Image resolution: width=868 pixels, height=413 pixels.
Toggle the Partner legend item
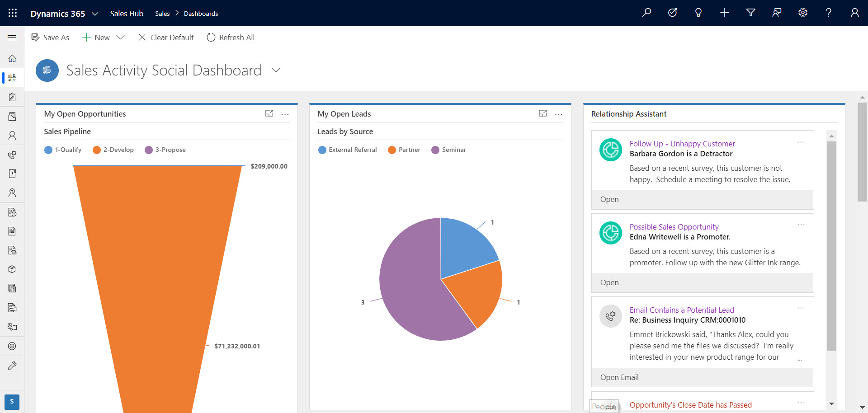[404, 150]
